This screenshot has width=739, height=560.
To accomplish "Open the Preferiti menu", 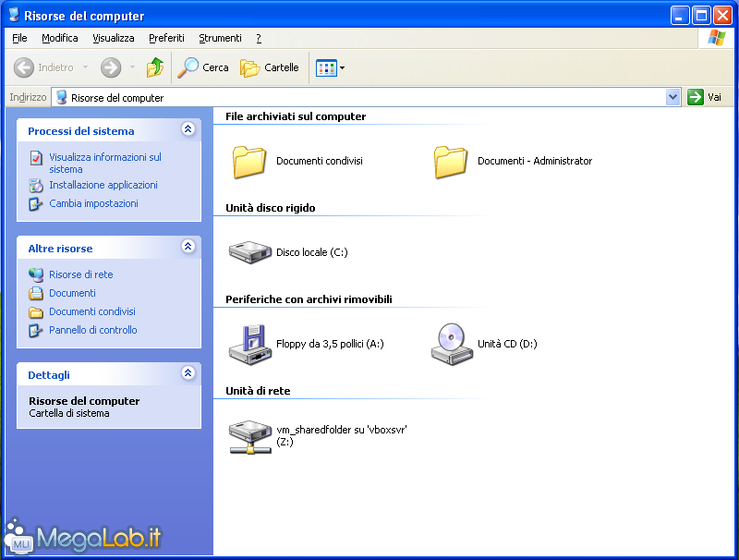I will click(166, 38).
